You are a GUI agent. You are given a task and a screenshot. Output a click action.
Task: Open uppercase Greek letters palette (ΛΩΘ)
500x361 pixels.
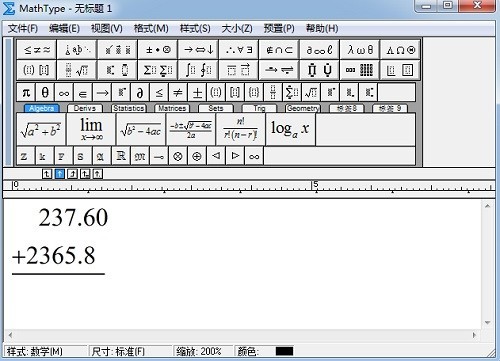(x=400, y=50)
